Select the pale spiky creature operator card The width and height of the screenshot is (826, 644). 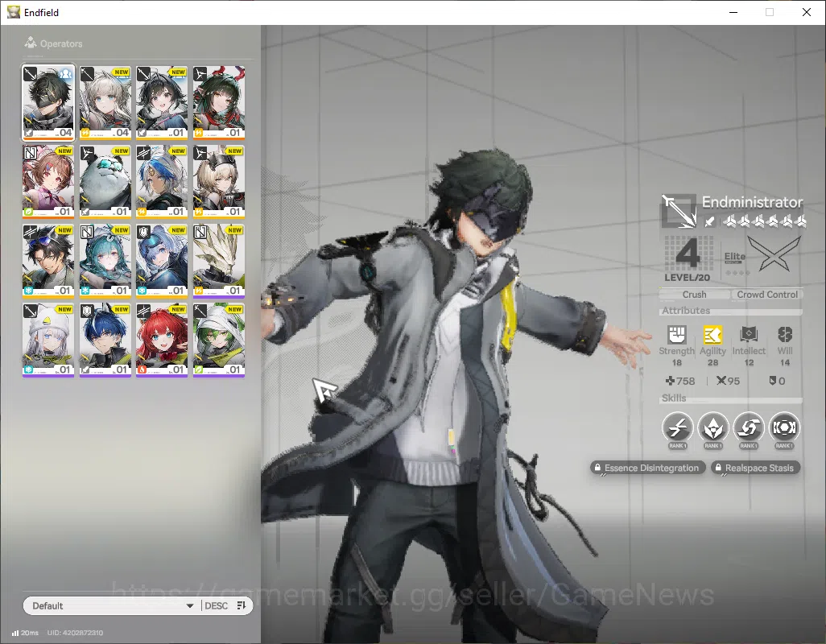coord(219,261)
